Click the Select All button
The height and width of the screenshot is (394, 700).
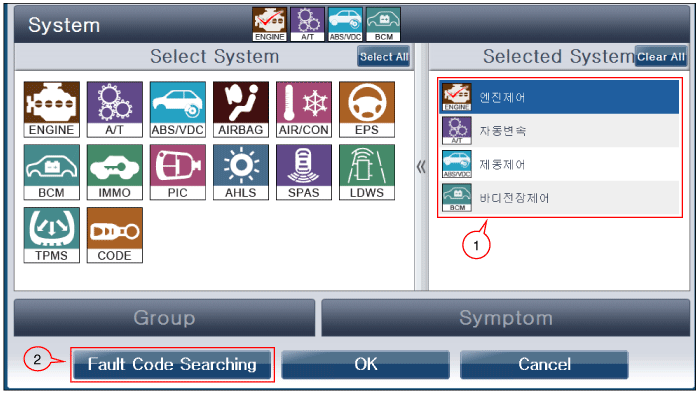[x=383, y=57]
